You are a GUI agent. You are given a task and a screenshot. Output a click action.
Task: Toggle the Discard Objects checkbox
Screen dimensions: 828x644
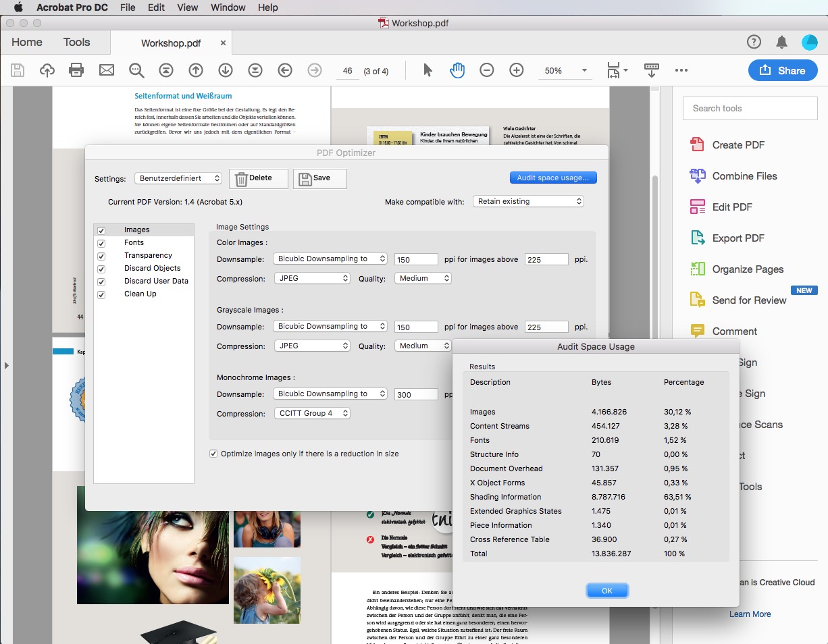(x=101, y=269)
